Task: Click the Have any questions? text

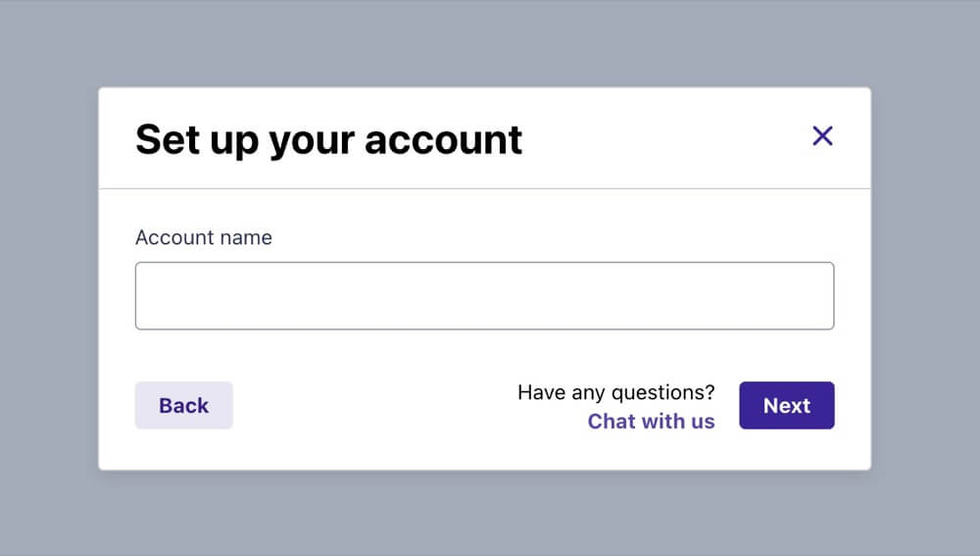Action: tap(615, 393)
